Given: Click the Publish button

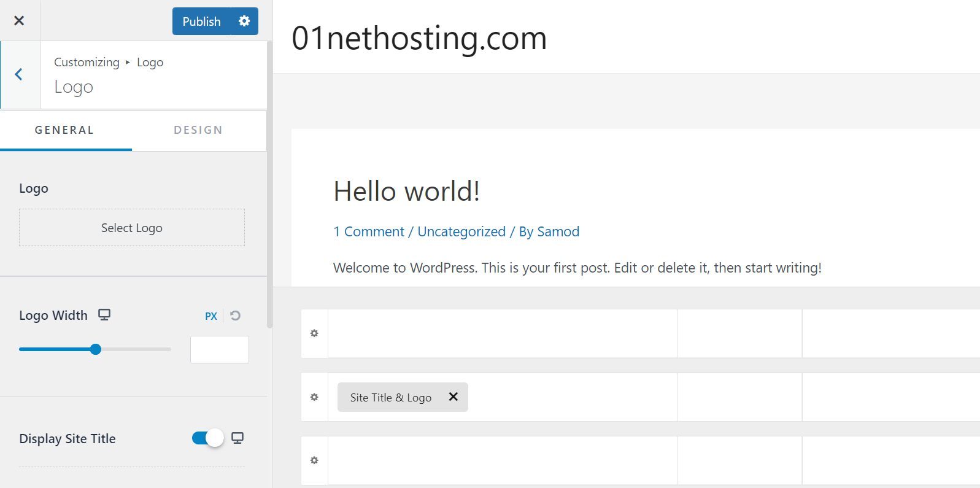Looking at the screenshot, I should [201, 21].
